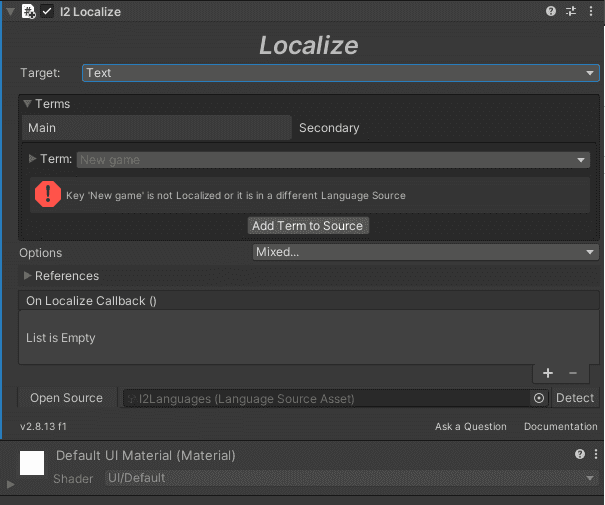Open the Term dropdown showing New game
Viewport: 605px width, 505px height.
(x=333, y=160)
